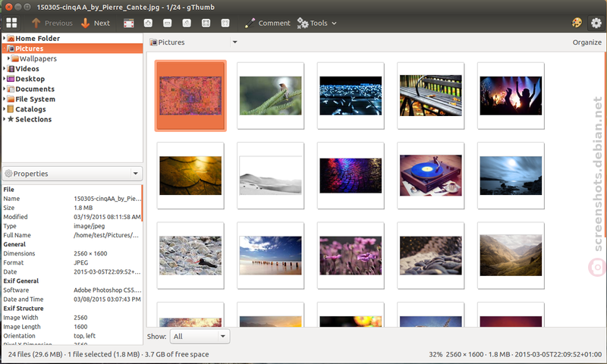Select the stacked pebbles thumbnail
Viewport: 607px width, 364px height.
431,256
